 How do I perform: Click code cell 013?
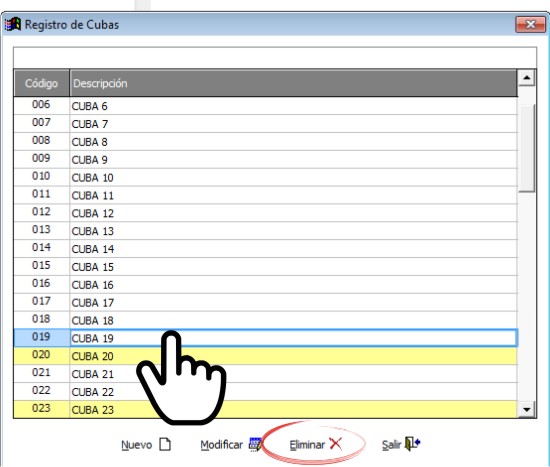41,231
